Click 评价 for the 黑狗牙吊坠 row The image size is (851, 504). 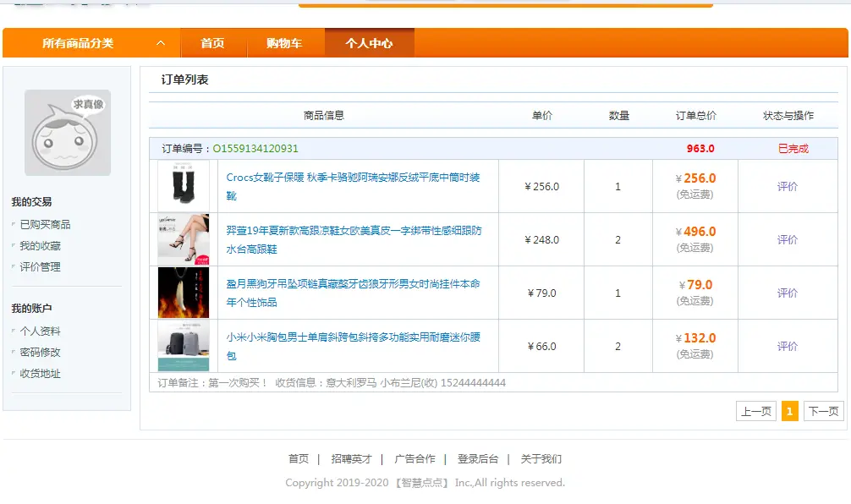pyautogui.click(x=788, y=293)
